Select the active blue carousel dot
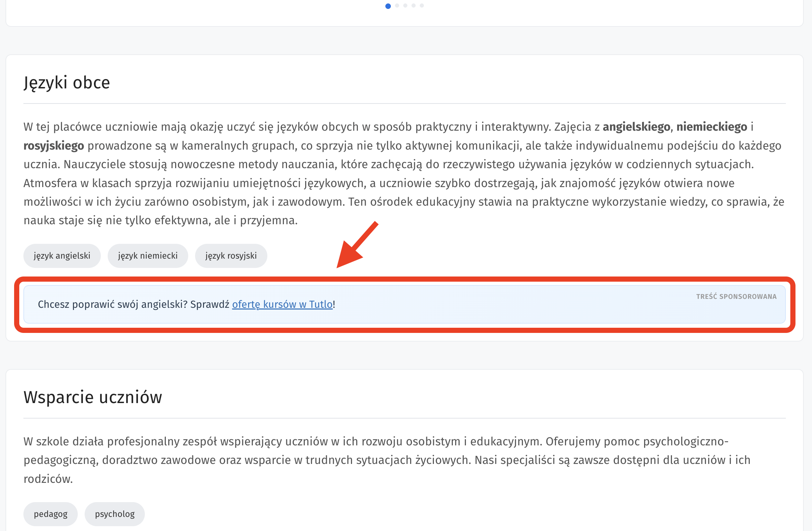This screenshot has height=531, width=812. (388, 6)
